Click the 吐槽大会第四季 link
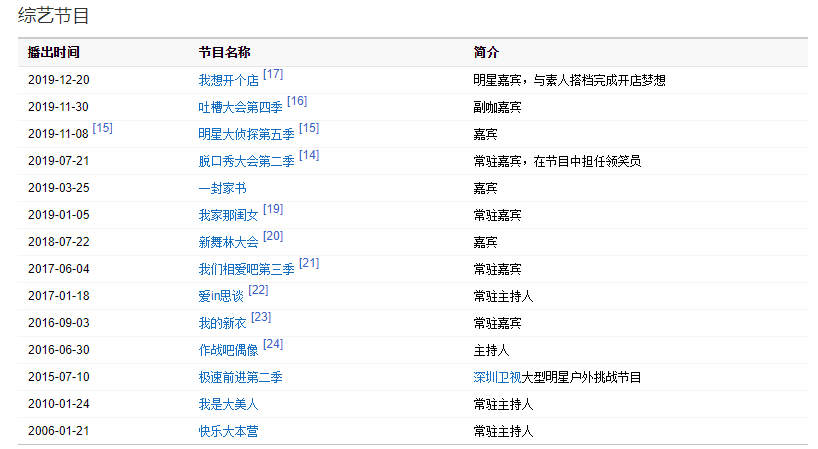818x449 pixels. pyautogui.click(x=240, y=108)
